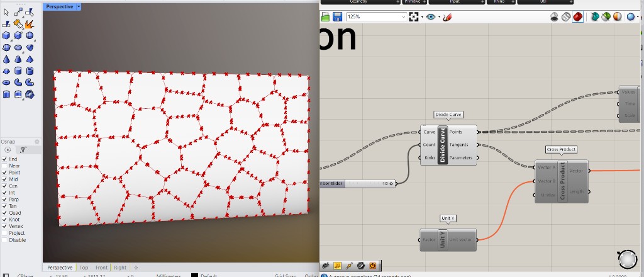644x277 pixels.
Task: Select the Pipe solid tool
Action: 18,82
